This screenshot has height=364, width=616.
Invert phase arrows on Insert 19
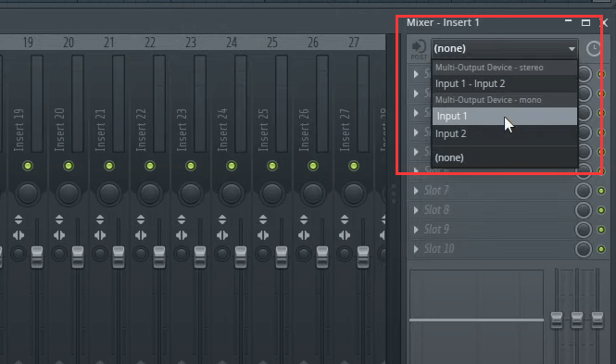coord(19,220)
